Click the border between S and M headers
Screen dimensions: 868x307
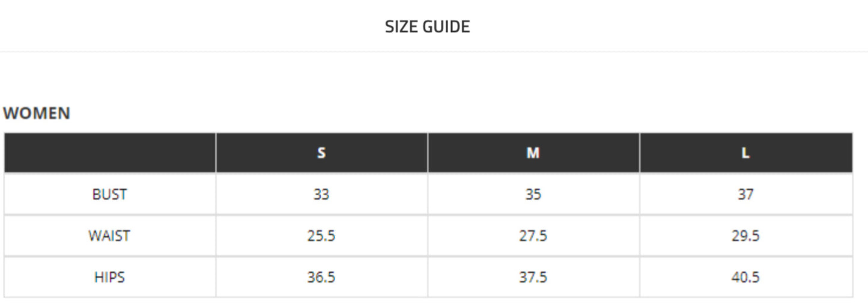[x=428, y=153]
